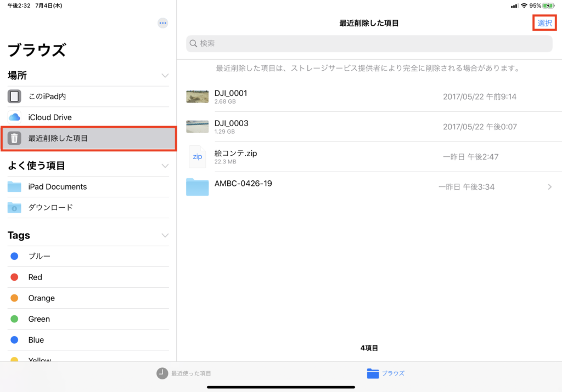Tap the ダウンロード folder icon

pos(14,208)
